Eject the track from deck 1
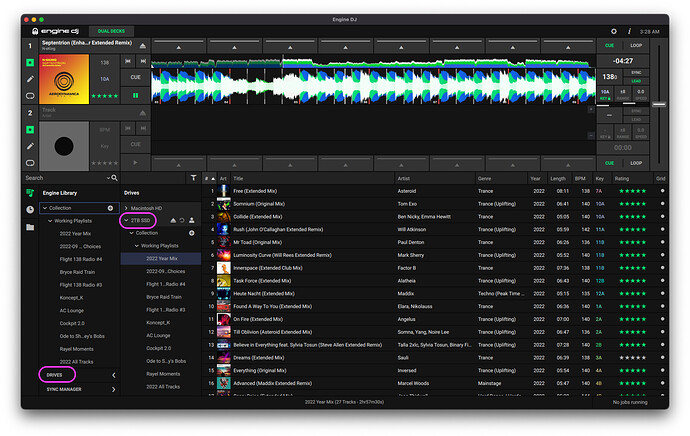 point(143,46)
